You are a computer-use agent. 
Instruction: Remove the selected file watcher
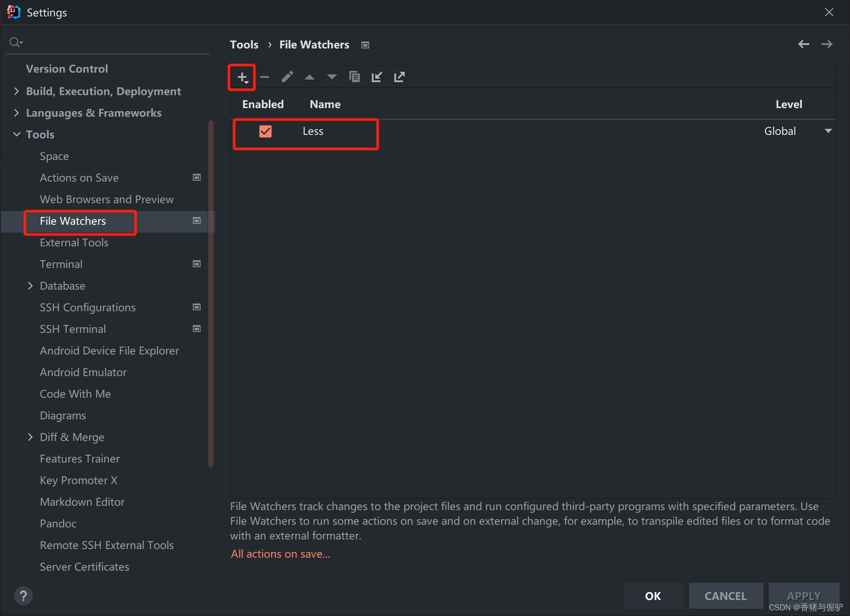265,77
